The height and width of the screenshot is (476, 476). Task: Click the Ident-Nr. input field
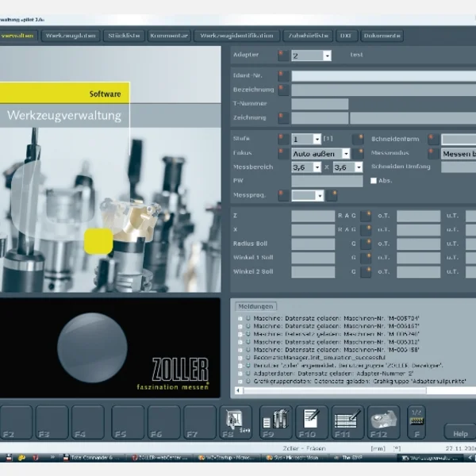[381, 76]
